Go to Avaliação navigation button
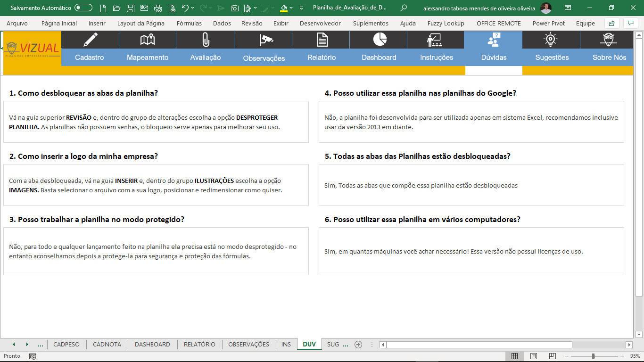Screen dimensions: 644x362 [x=206, y=58]
